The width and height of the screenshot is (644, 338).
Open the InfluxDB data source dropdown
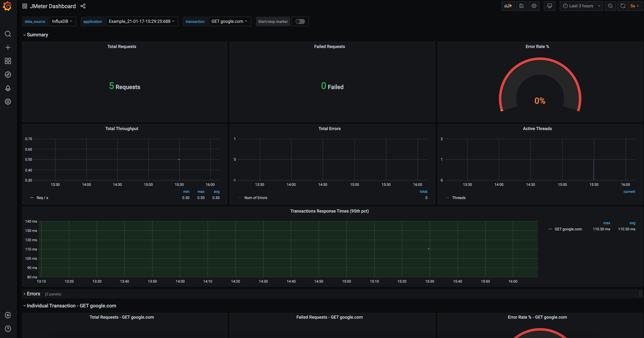(x=62, y=21)
